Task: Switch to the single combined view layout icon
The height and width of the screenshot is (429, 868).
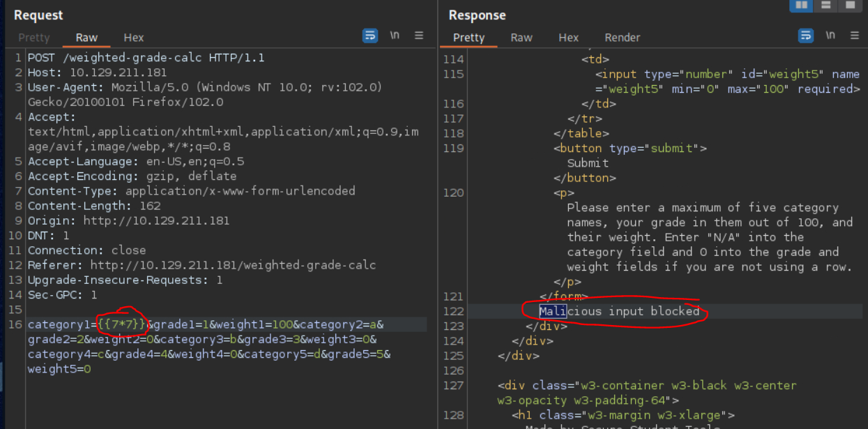Action: point(849,6)
